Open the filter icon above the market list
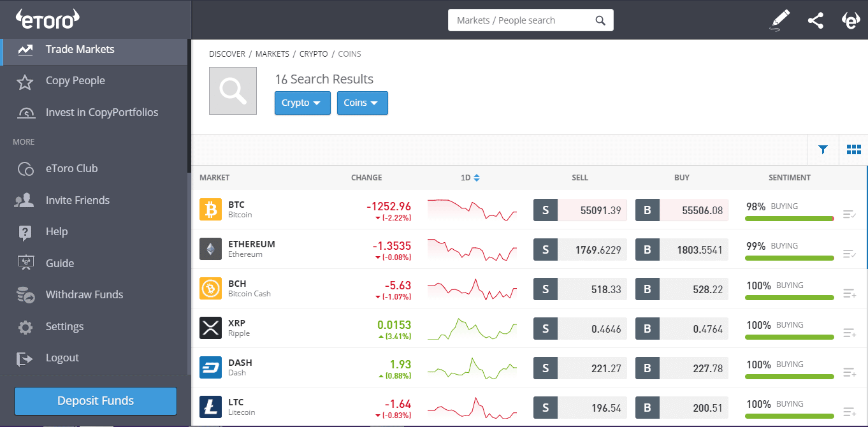The image size is (868, 427). pyautogui.click(x=823, y=149)
